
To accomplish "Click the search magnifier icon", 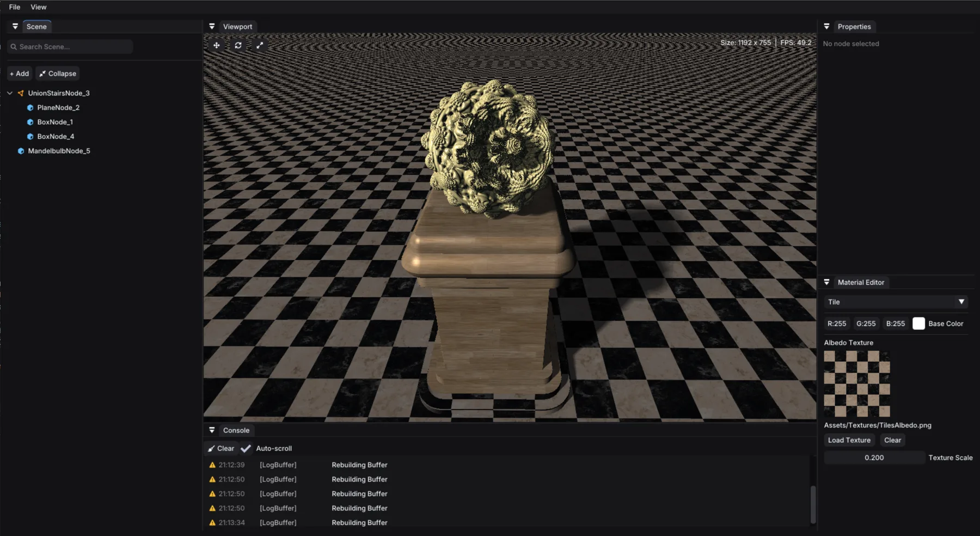I will pyautogui.click(x=14, y=47).
